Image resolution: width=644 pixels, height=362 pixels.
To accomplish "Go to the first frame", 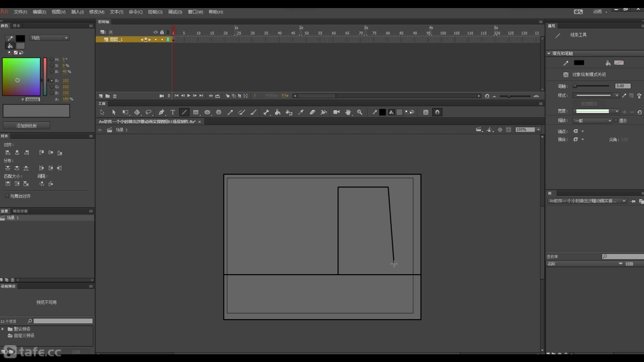I will pos(176,96).
